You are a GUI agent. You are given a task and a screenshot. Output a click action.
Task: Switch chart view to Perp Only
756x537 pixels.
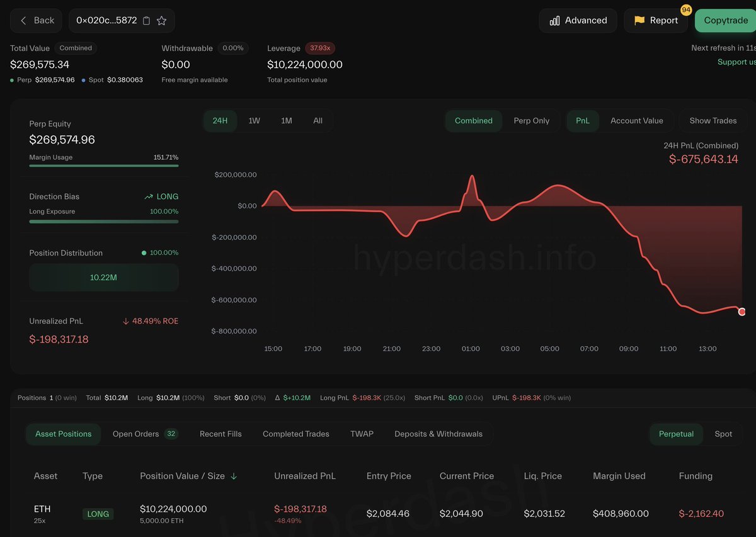532,120
